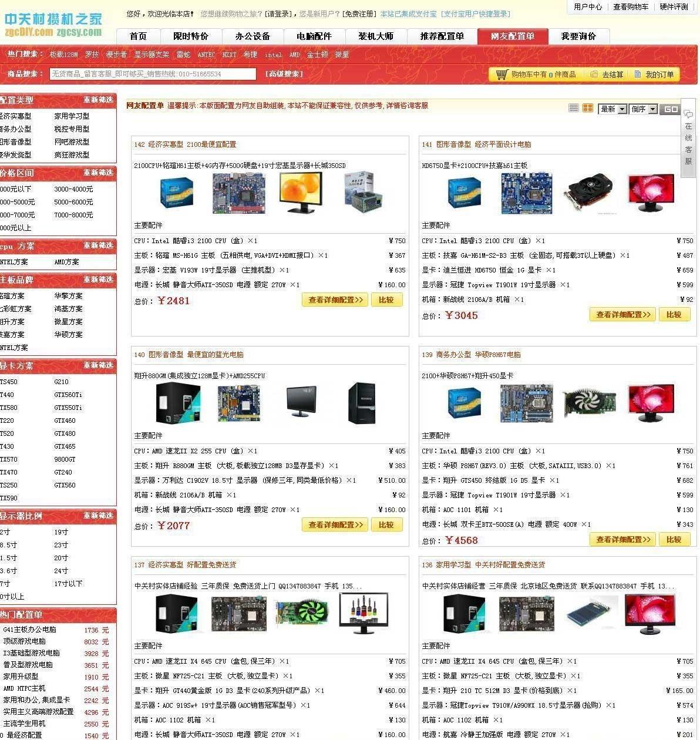Click 重新筛选 in 配置类型 panel
The image size is (700, 740).
click(98, 100)
